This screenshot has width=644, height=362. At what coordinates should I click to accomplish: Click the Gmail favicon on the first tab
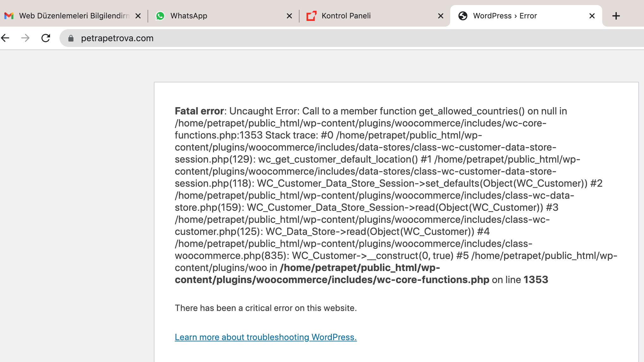pyautogui.click(x=9, y=16)
